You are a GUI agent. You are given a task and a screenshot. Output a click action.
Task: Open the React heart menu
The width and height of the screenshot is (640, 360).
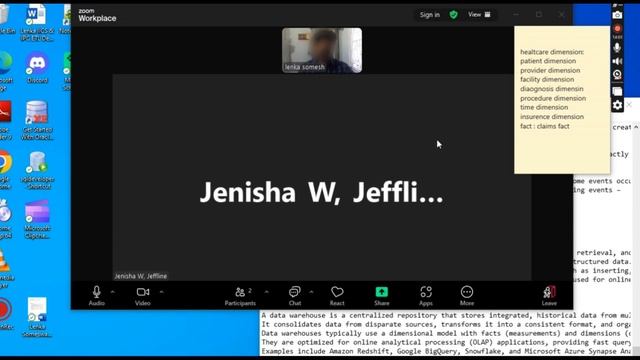(337, 296)
